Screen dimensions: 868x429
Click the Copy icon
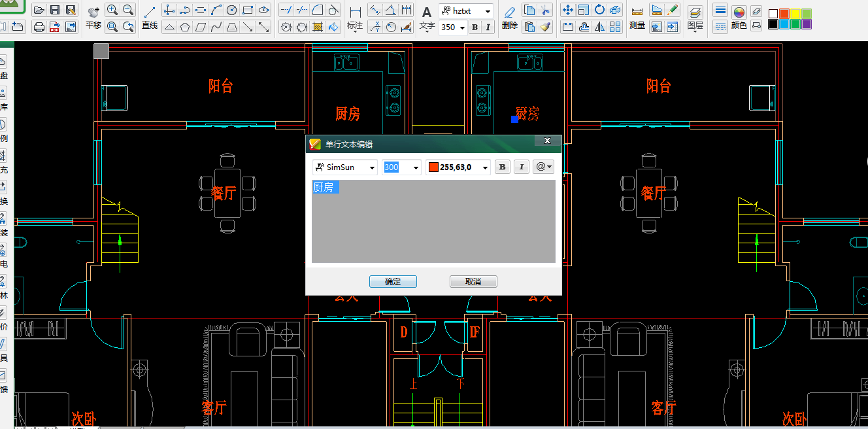(530, 10)
